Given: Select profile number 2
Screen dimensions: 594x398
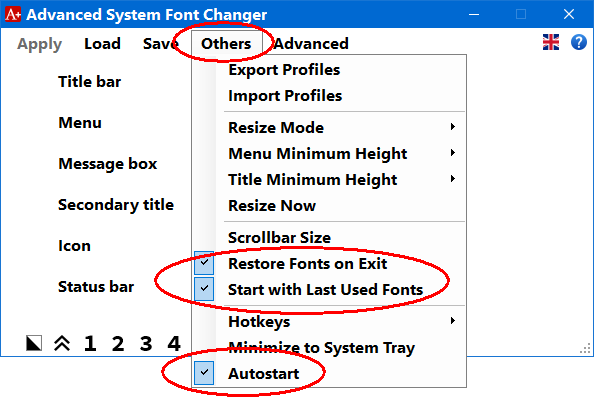Looking at the screenshot, I should (118, 343).
